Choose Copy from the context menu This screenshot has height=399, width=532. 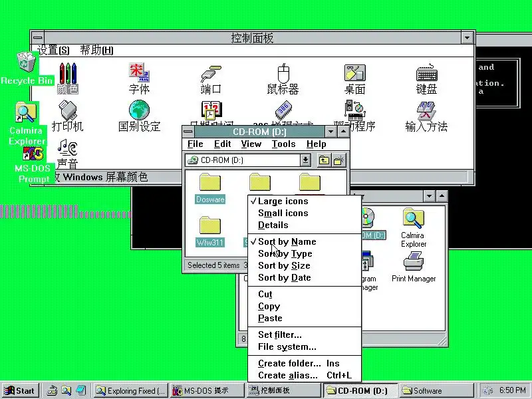(x=305, y=306)
